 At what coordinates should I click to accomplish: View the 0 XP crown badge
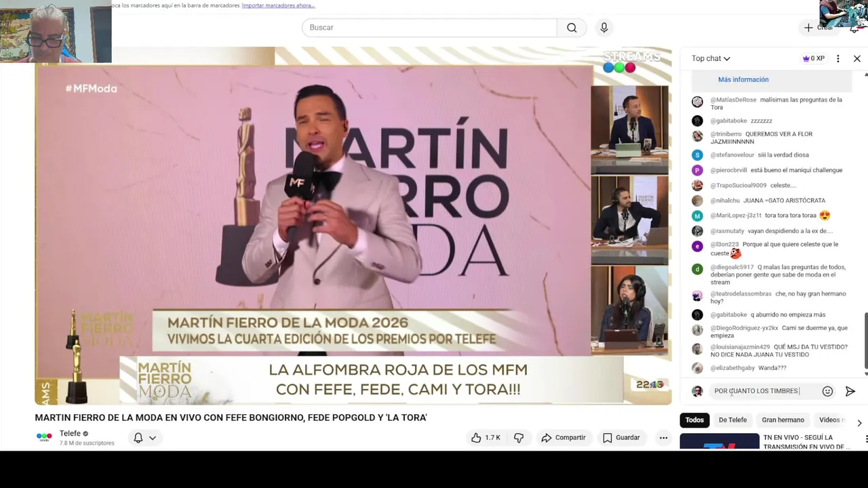[x=814, y=59]
